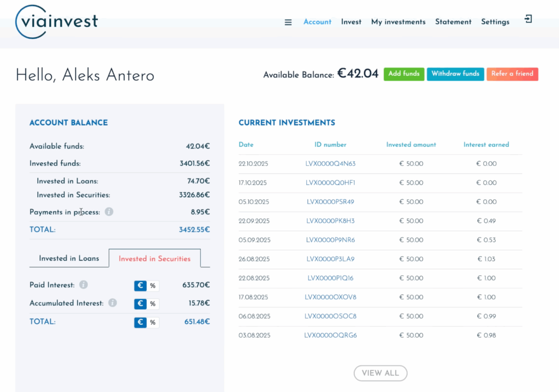Click the Viainvest logo
This screenshot has width=559, height=392.
coord(57,22)
